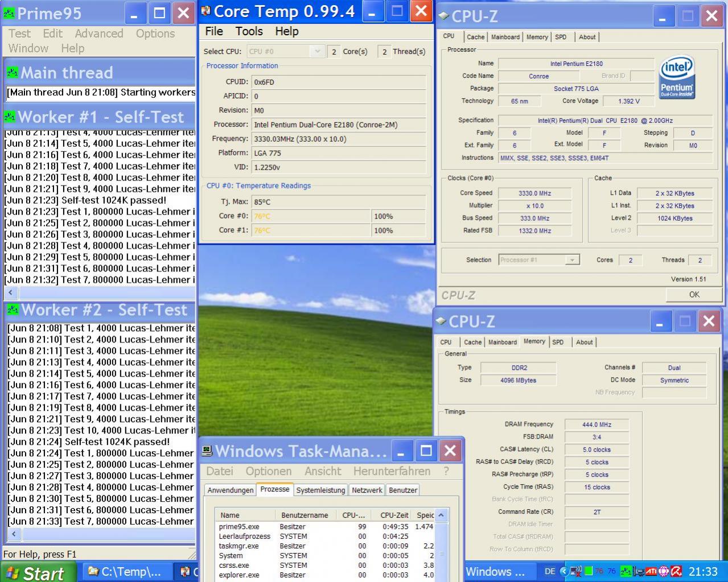Open the Tools menu in Core Temp
The height and width of the screenshot is (582, 728).
249,31
